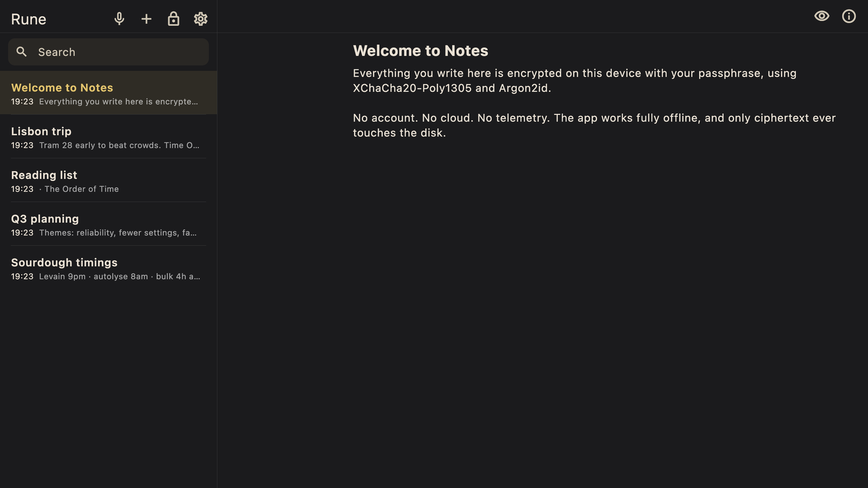Viewport: 868px width, 488px height.
Task: Open the Sourdough timings note
Action: tap(108, 268)
